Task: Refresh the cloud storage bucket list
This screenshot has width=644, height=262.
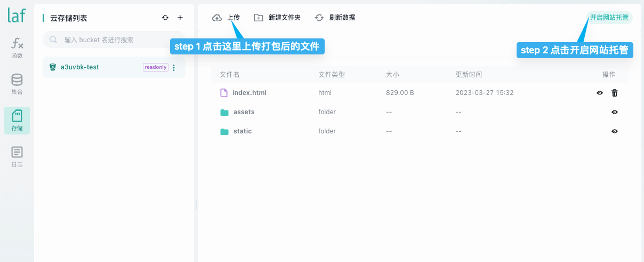Action: 165,18
